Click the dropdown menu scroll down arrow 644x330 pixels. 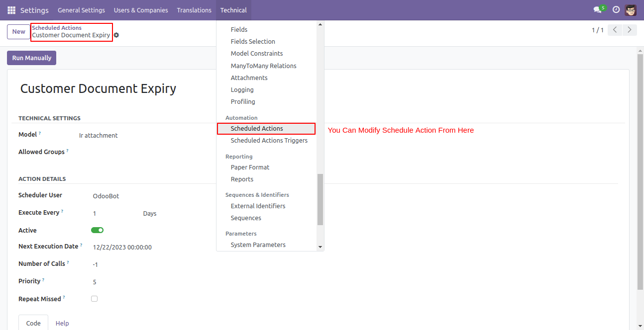click(320, 247)
